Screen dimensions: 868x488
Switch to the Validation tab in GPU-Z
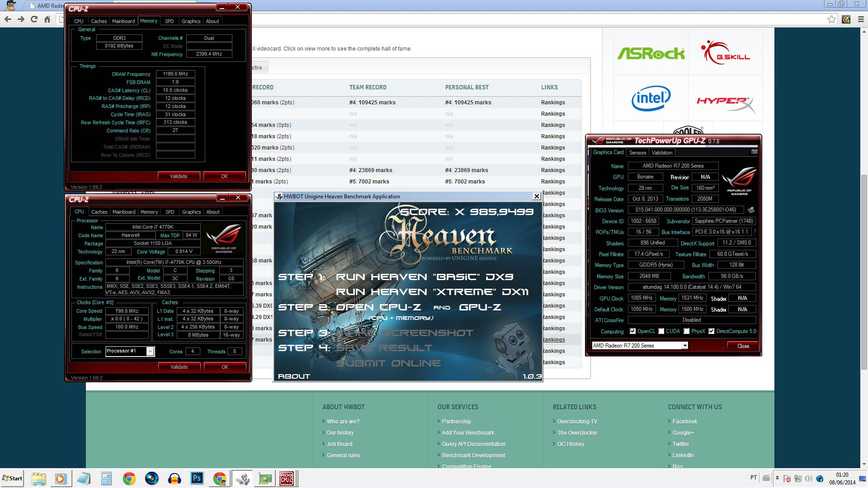tap(662, 153)
